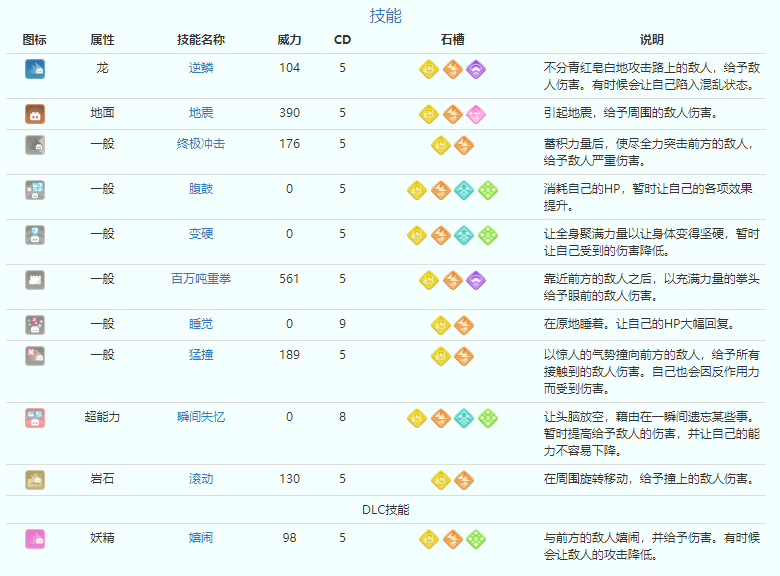Viewport: 780px width, 576px height.
Task: Click the 技能名称 column header
Action: point(201,40)
